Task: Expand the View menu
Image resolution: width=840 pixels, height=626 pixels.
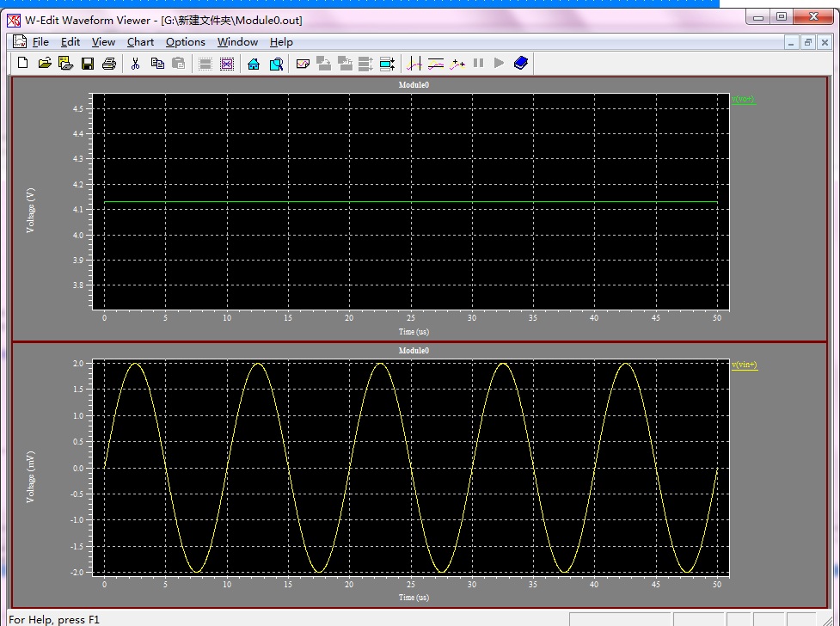Action: (x=103, y=41)
